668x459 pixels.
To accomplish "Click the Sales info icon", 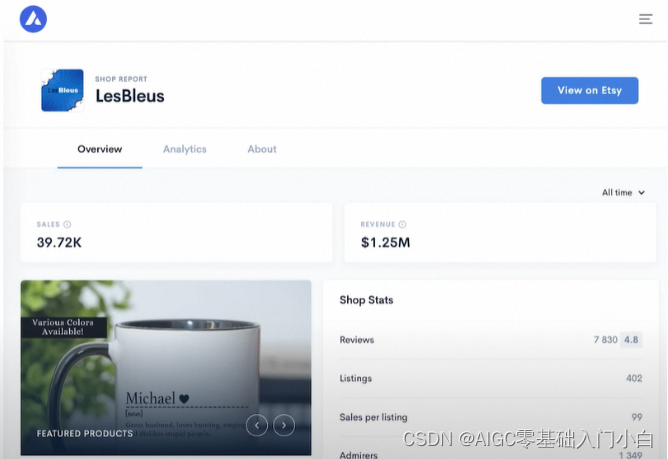I will pos(67,225).
